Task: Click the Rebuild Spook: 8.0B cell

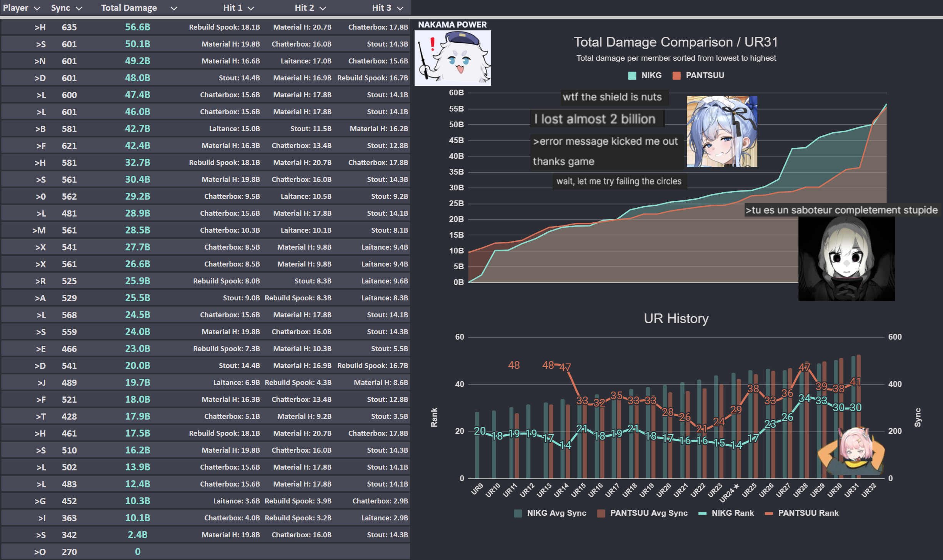Action: click(227, 281)
